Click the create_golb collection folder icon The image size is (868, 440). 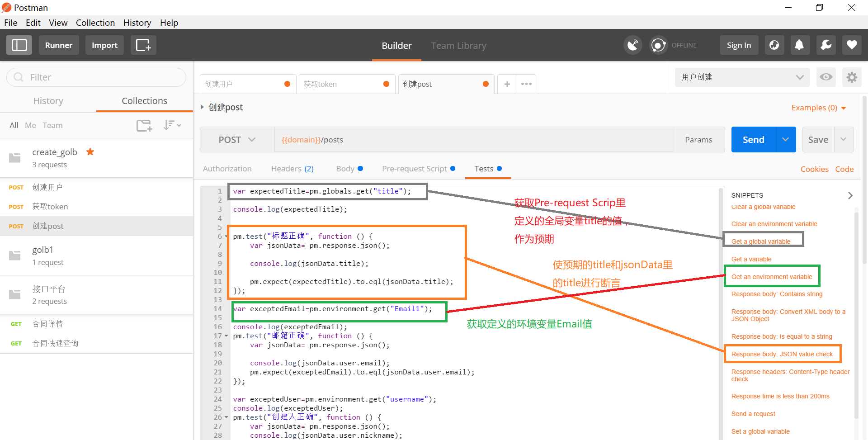pyautogui.click(x=15, y=158)
